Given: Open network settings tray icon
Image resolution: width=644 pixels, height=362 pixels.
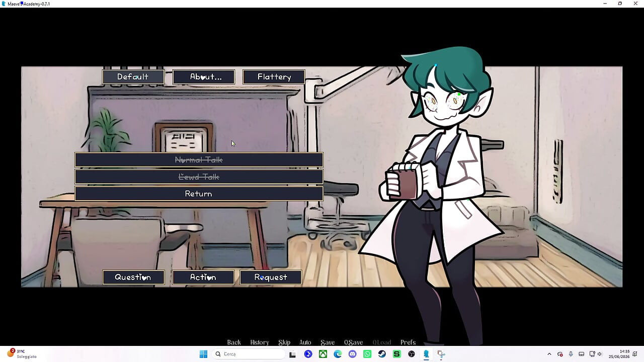Looking at the screenshot, I should [x=592, y=354].
